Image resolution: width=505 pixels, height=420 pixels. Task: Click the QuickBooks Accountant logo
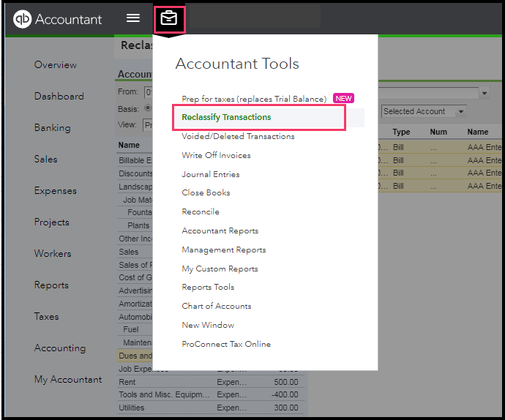(x=57, y=19)
